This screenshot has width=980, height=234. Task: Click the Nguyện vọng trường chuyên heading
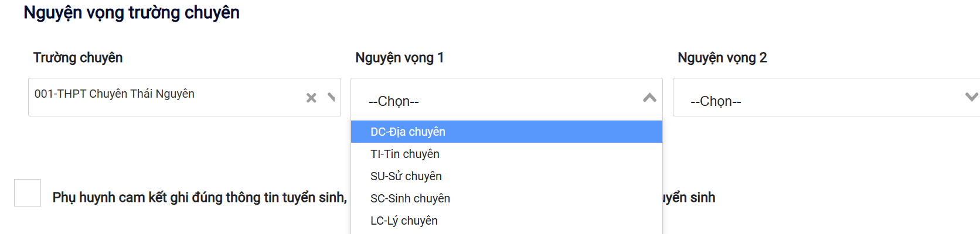point(131,13)
